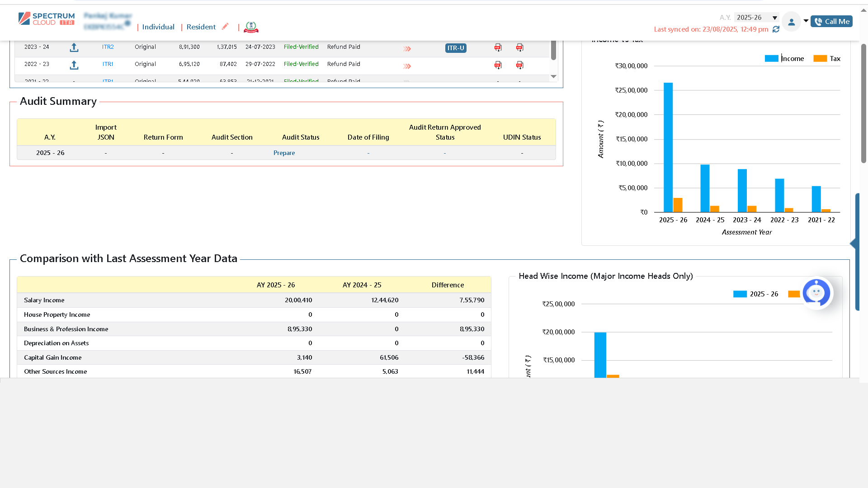
Task: Open the A.Y. 2025-26 dropdown
Action: (756, 17)
